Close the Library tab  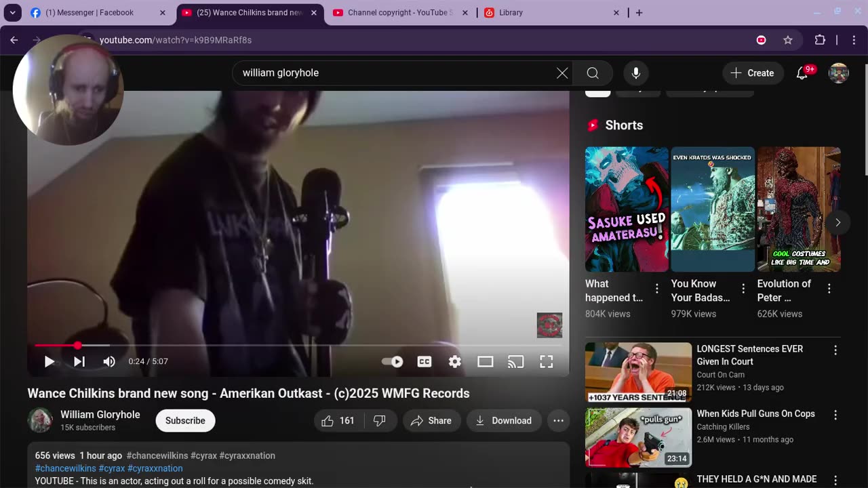616,13
